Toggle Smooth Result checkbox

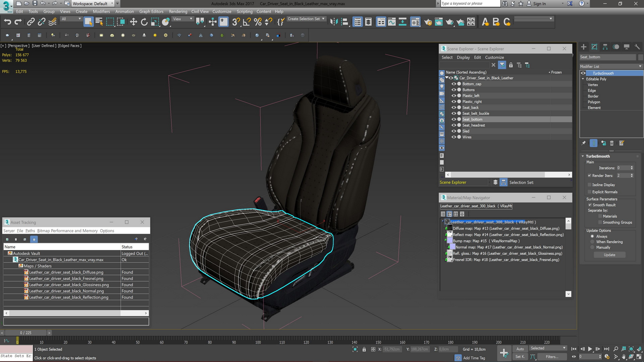[590, 205]
